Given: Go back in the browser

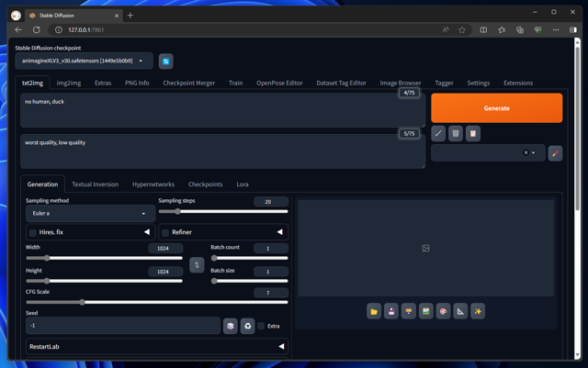Looking at the screenshot, I should point(18,29).
